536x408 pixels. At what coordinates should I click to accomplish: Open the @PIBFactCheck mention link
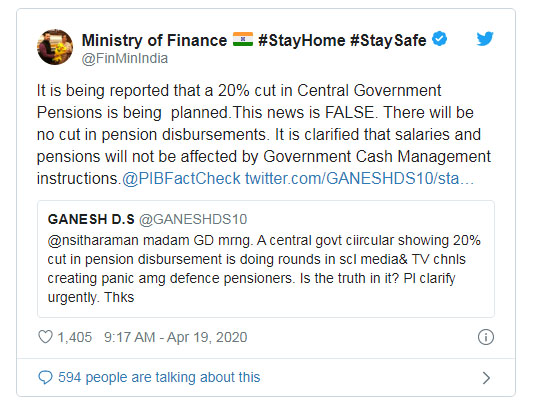[x=181, y=179]
